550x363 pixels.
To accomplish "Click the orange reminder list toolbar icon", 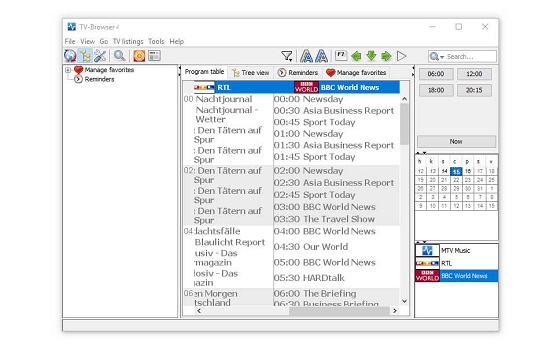I will tap(139, 56).
